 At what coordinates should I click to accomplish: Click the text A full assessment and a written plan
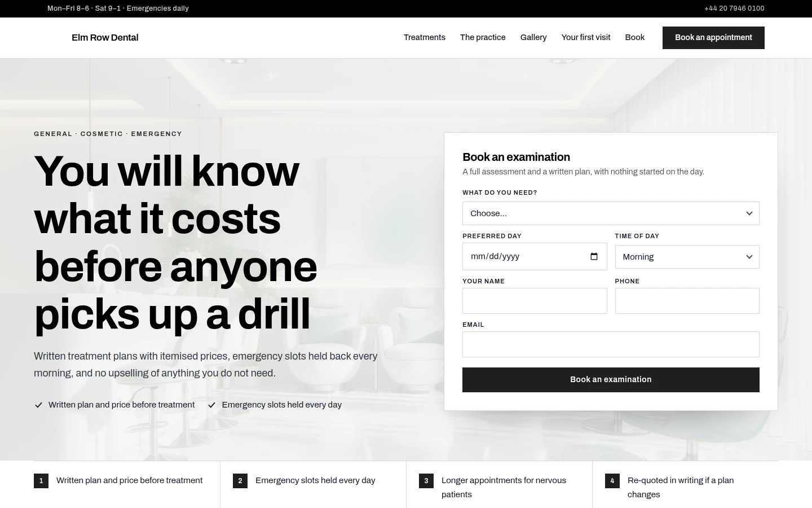(x=583, y=172)
